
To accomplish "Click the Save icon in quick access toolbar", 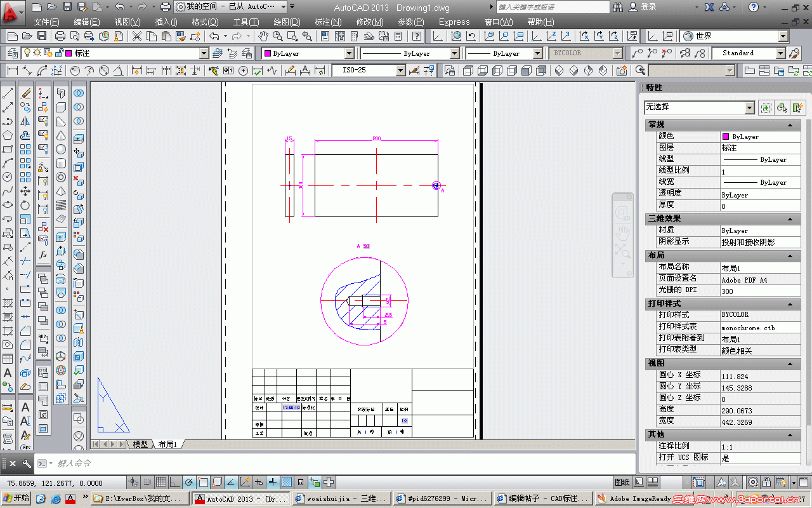I will pyautogui.click(x=67, y=7).
